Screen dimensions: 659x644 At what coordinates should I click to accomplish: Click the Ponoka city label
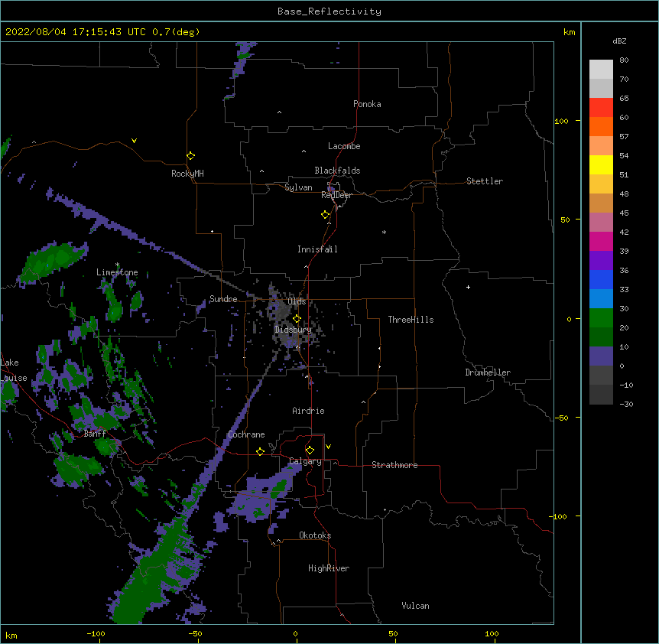click(x=367, y=104)
